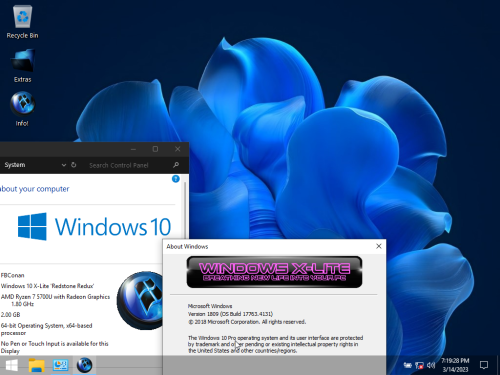Refresh the System control panel view
The image size is (500, 375).
click(x=74, y=165)
